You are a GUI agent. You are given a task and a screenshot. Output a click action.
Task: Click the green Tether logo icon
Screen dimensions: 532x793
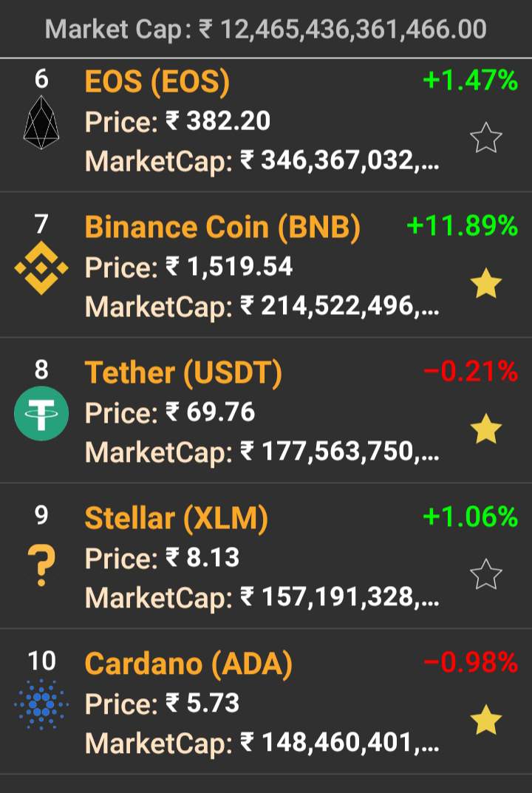pos(41,413)
